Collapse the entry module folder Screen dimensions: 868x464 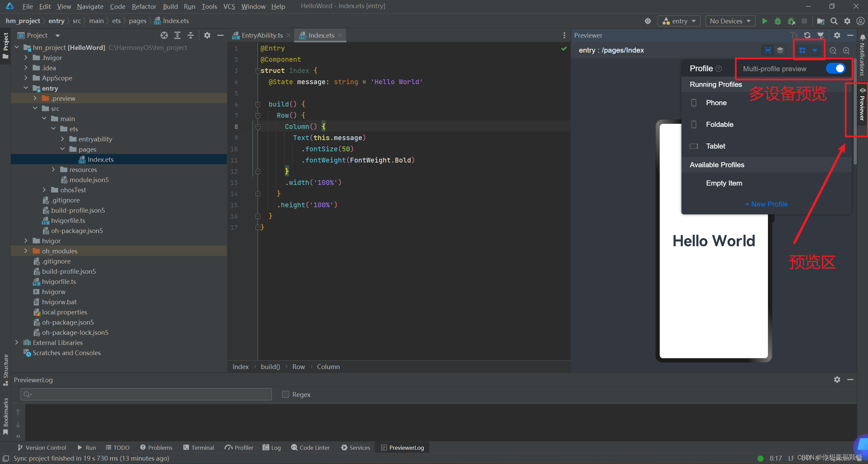coord(26,88)
